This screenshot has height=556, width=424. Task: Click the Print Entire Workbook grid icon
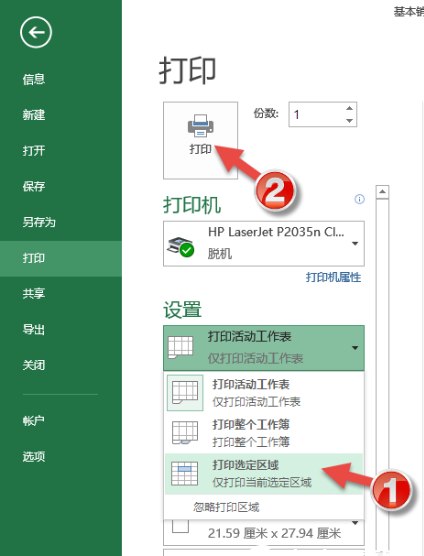[x=185, y=433]
